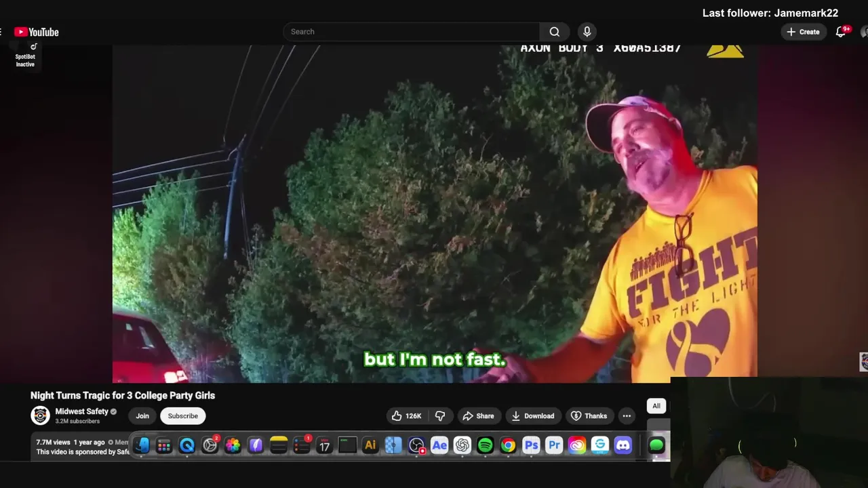Share the video

point(478,416)
